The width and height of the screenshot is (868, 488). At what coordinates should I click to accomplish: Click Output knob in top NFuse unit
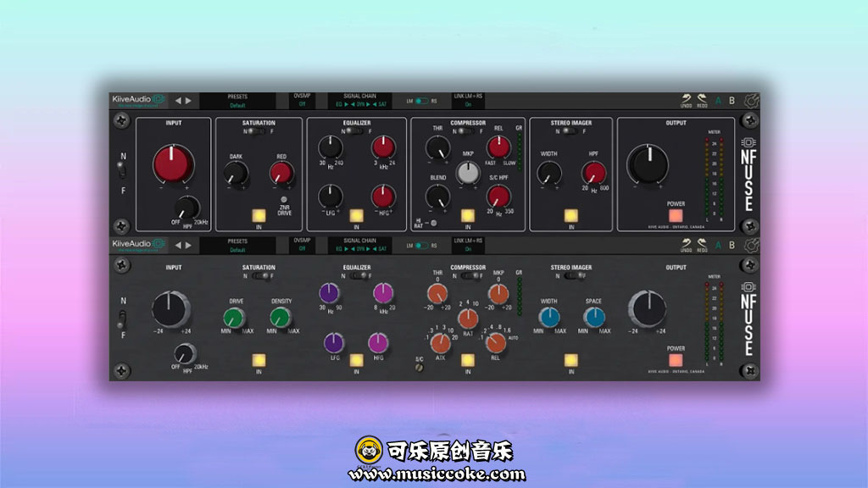tap(648, 164)
